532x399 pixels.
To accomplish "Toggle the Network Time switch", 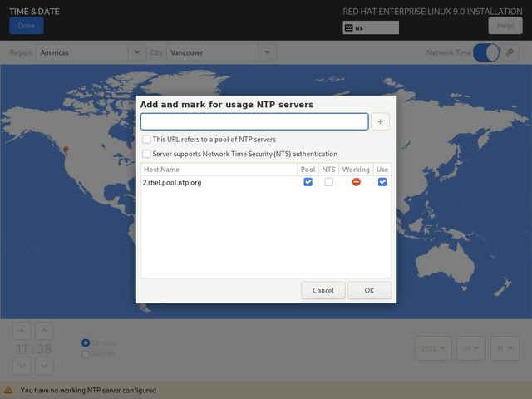I will click(486, 52).
